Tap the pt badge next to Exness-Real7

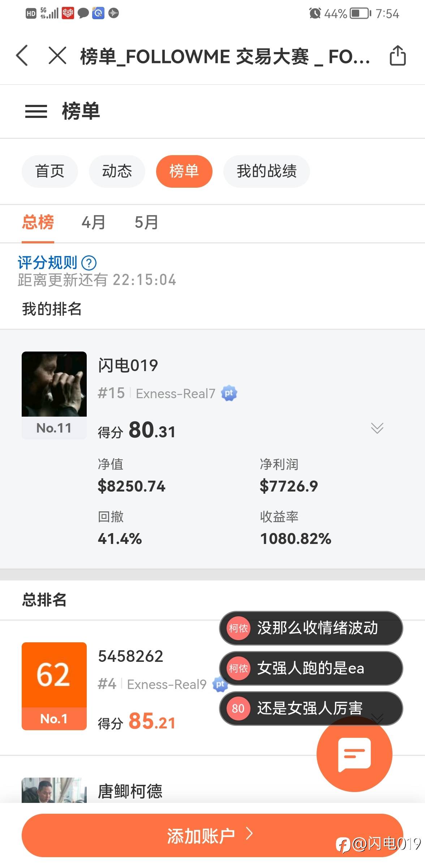coord(229,393)
